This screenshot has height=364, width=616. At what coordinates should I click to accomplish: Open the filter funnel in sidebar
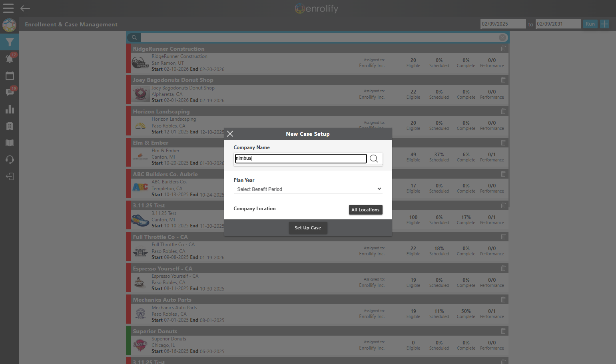[10, 42]
